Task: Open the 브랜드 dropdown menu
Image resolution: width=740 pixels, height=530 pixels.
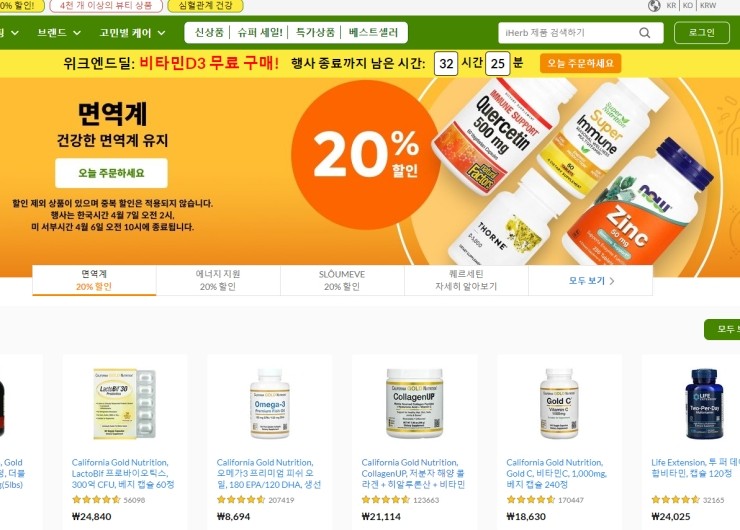Action: tap(59, 33)
